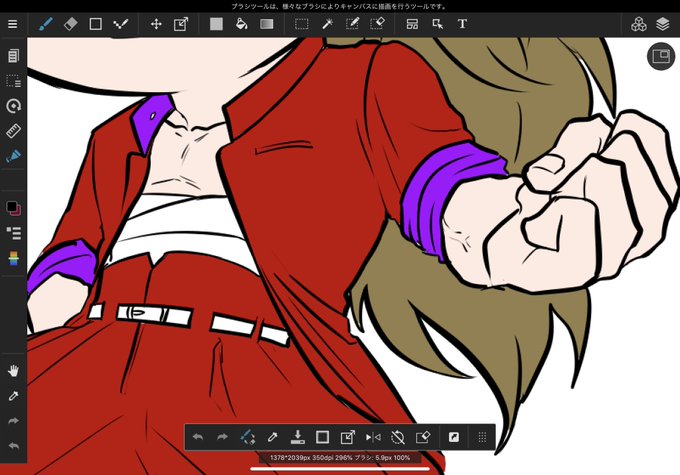Select the Text tool

[462, 24]
